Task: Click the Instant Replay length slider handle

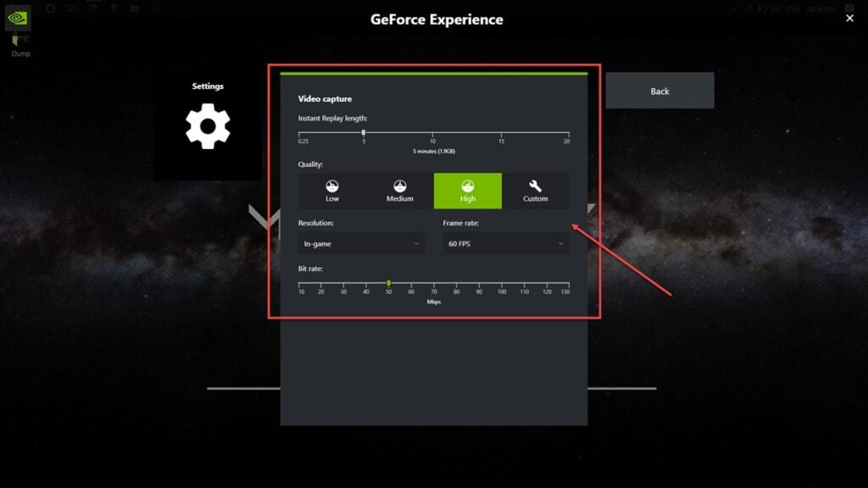Action: 364,133
